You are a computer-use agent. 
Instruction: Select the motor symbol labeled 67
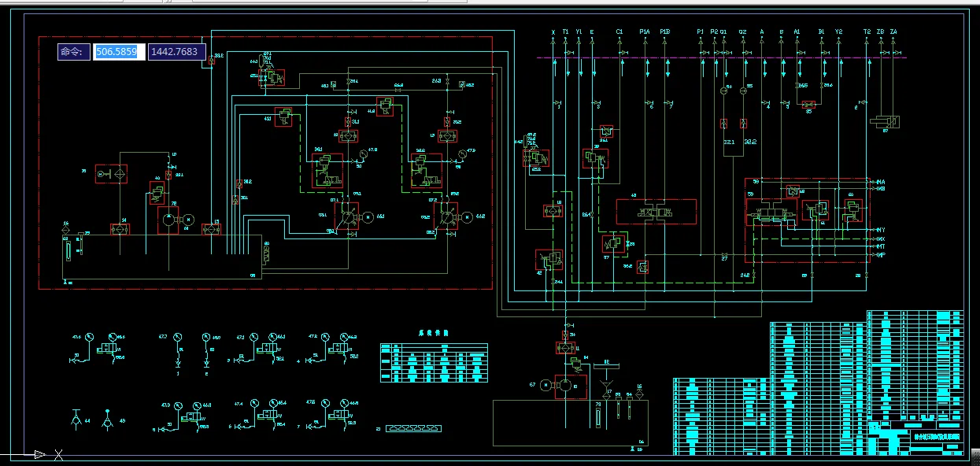tap(544, 385)
